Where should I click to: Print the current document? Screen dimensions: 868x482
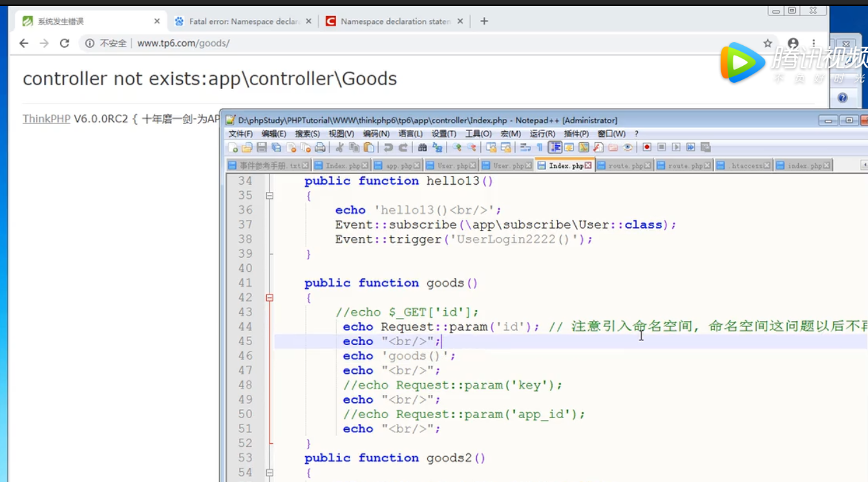pyautogui.click(x=320, y=147)
